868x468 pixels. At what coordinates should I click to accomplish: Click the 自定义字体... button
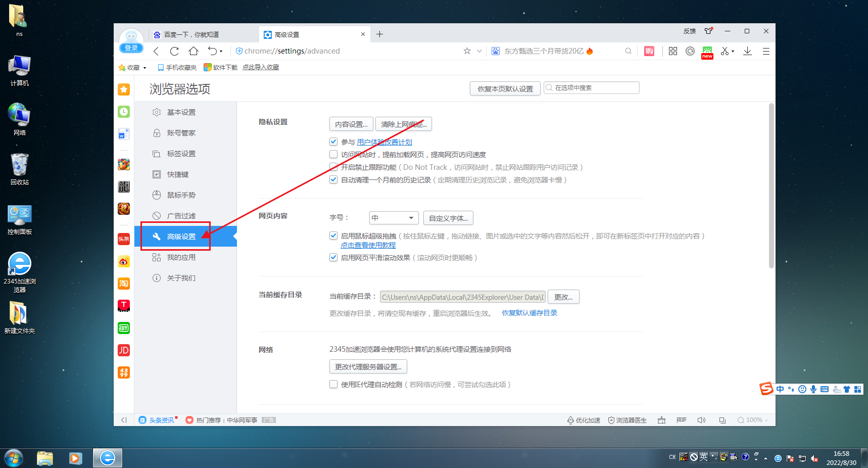[x=448, y=218]
